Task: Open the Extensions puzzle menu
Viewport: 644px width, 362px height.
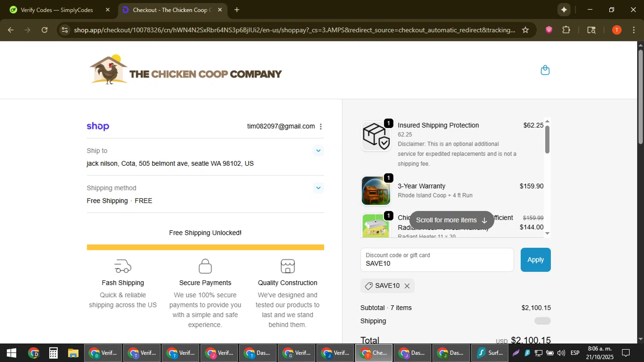Action: click(566, 30)
